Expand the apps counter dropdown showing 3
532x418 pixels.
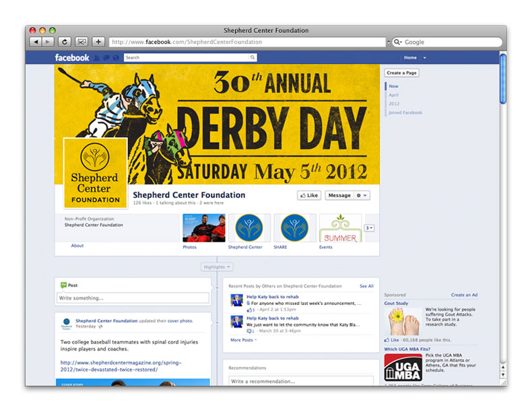tap(370, 228)
